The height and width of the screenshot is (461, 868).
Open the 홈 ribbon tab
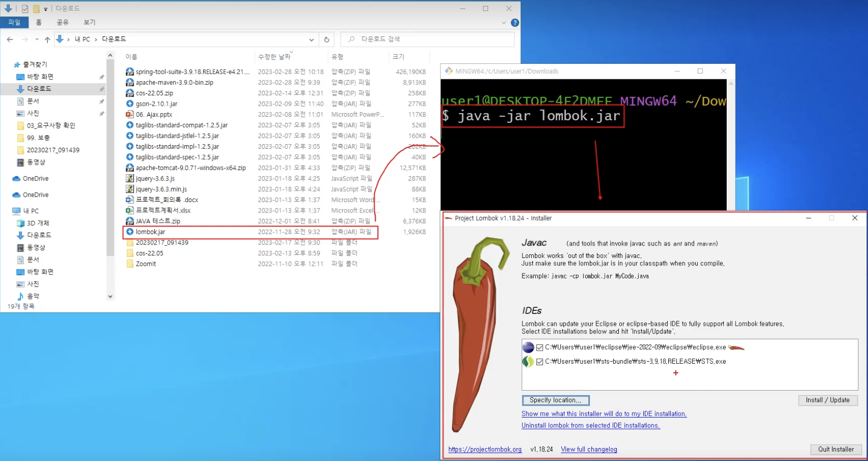[x=39, y=22]
